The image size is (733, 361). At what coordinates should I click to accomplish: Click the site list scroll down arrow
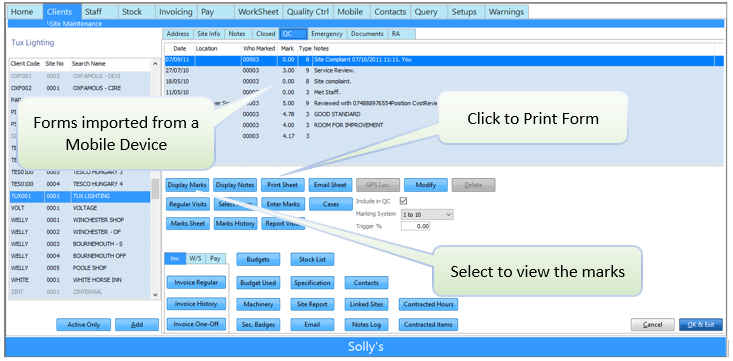point(155,295)
